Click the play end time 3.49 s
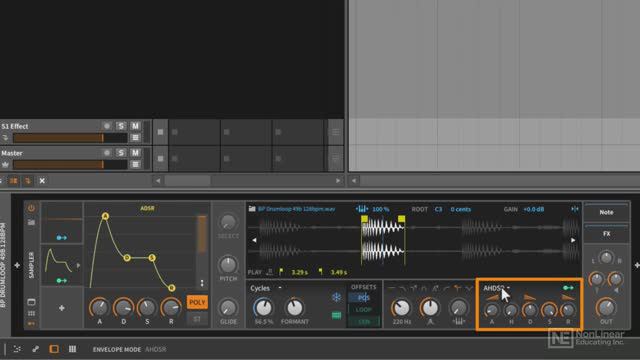Screen dimensions: 640x360 click(339, 272)
